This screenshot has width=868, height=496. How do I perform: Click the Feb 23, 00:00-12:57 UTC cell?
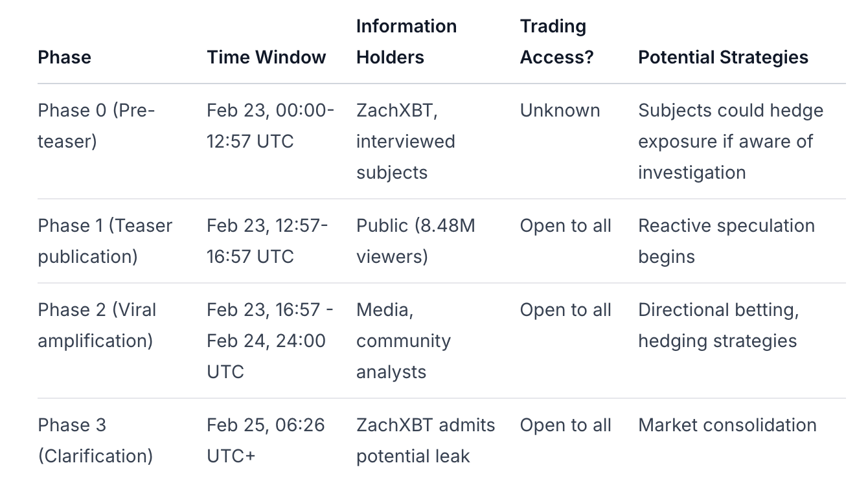(x=270, y=126)
